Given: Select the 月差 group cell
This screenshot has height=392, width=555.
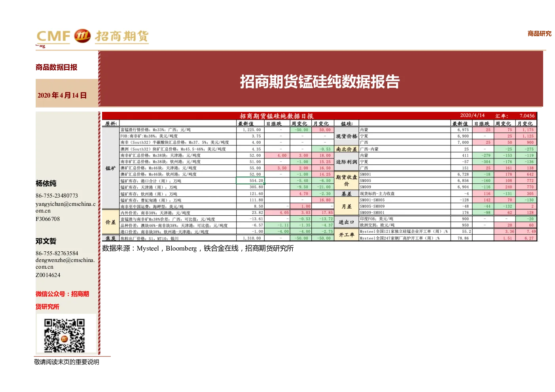Looking at the screenshot, I should click(x=347, y=206).
